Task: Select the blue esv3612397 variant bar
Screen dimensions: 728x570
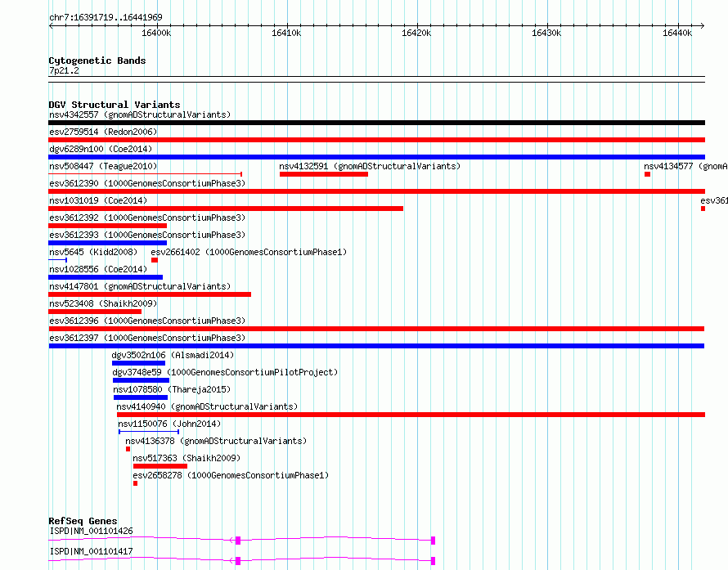Action: [376, 346]
